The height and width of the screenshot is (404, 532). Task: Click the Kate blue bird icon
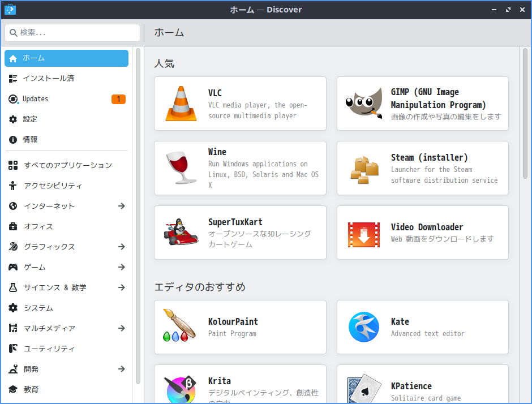point(364,327)
